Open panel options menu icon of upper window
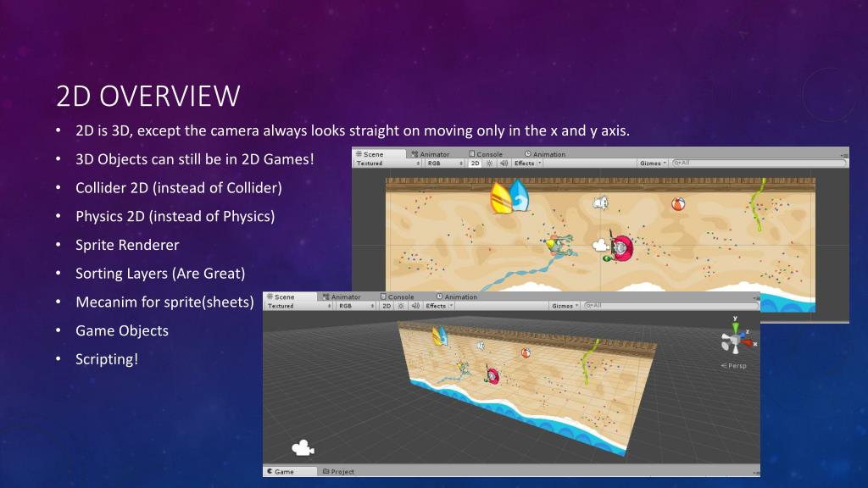 point(843,156)
